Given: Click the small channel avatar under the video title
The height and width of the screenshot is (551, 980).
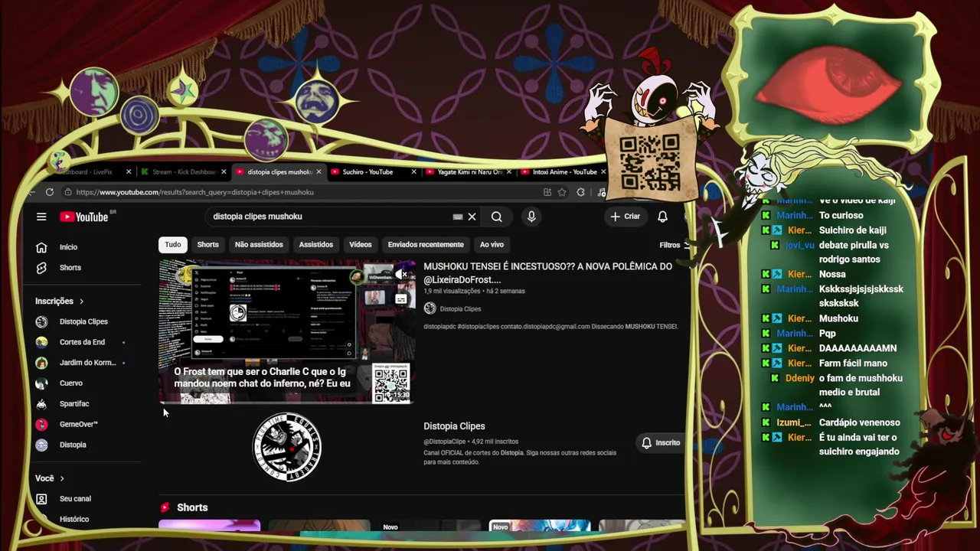Looking at the screenshot, I should 430,308.
